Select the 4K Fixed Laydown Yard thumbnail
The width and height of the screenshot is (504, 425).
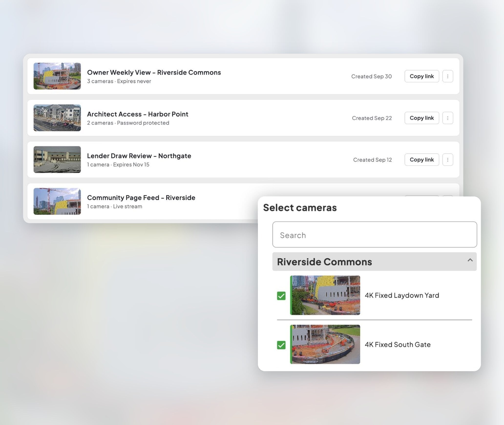(x=325, y=295)
